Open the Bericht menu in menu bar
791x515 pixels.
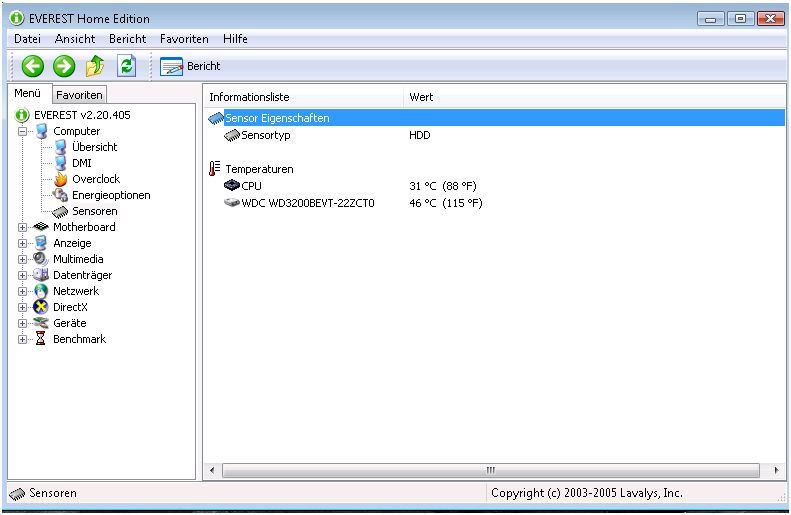click(x=127, y=39)
